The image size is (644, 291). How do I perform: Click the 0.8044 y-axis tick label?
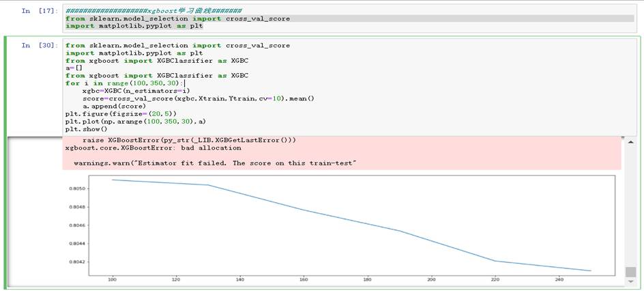tap(77, 244)
